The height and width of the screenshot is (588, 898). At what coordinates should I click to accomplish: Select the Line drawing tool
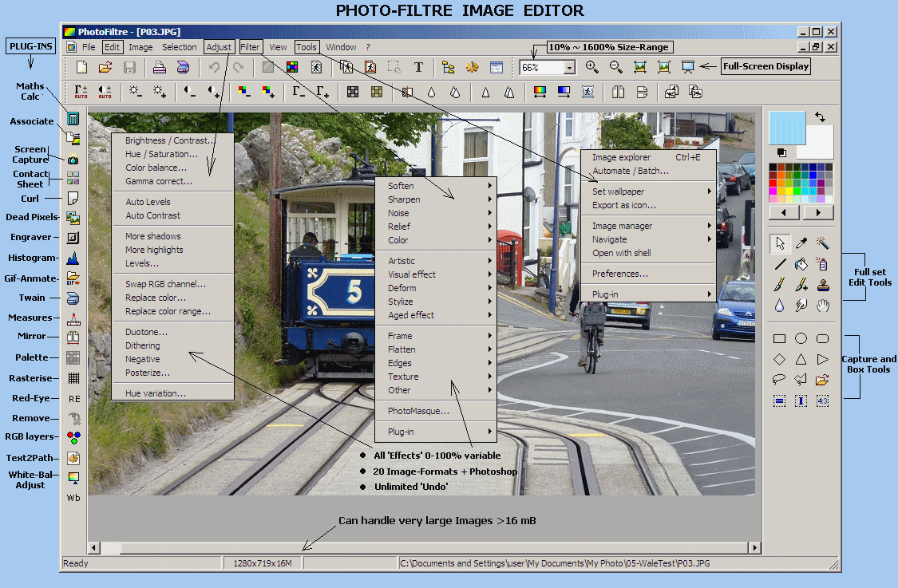click(779, 264)
